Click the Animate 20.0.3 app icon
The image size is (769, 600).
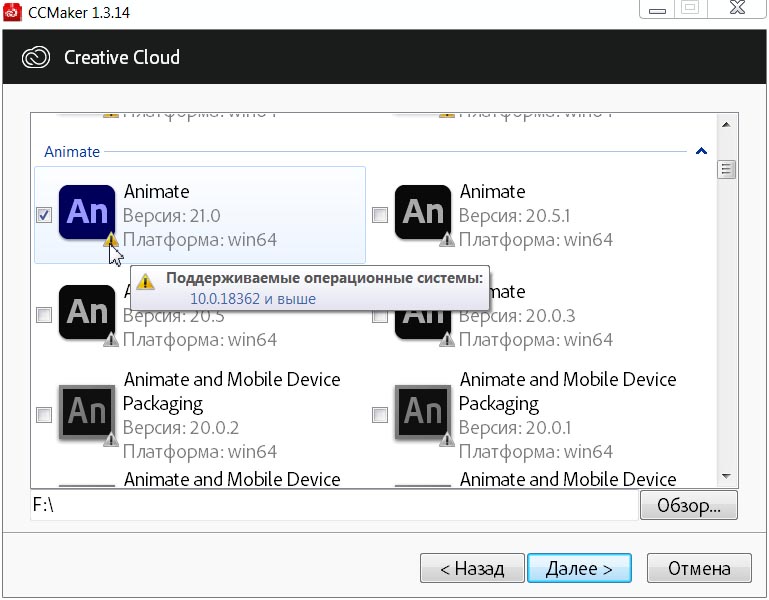(423, 324)
